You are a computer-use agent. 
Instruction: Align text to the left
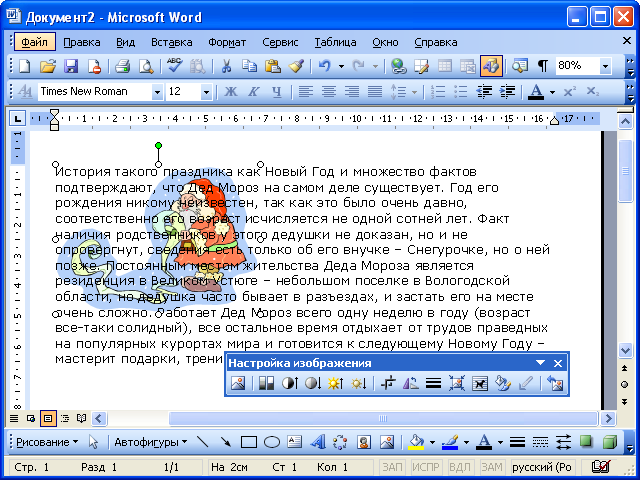pos(305,91)
